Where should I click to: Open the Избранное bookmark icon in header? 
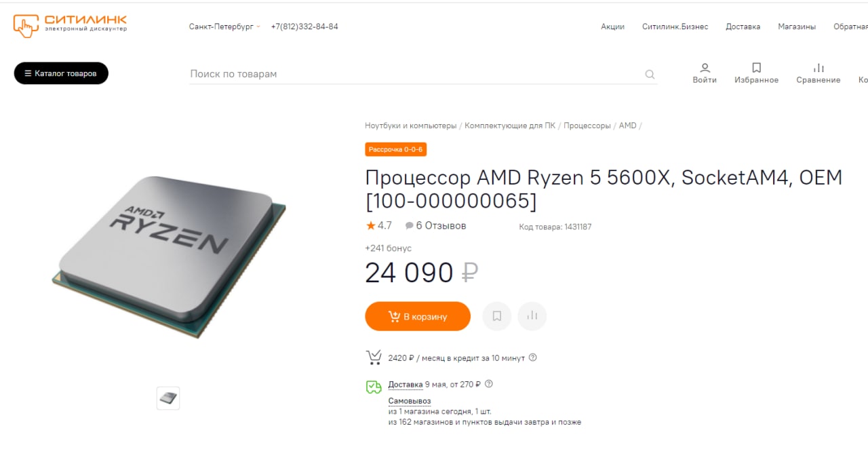pyautogui.click(x=757, y=68)
